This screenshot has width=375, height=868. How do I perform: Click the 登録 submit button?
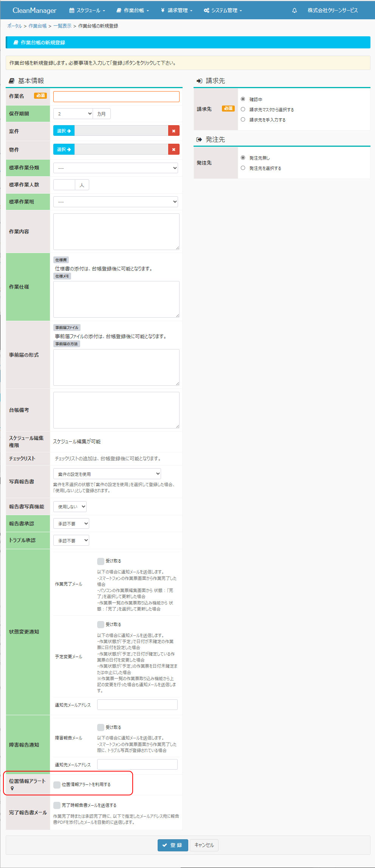tap(173, 845)
